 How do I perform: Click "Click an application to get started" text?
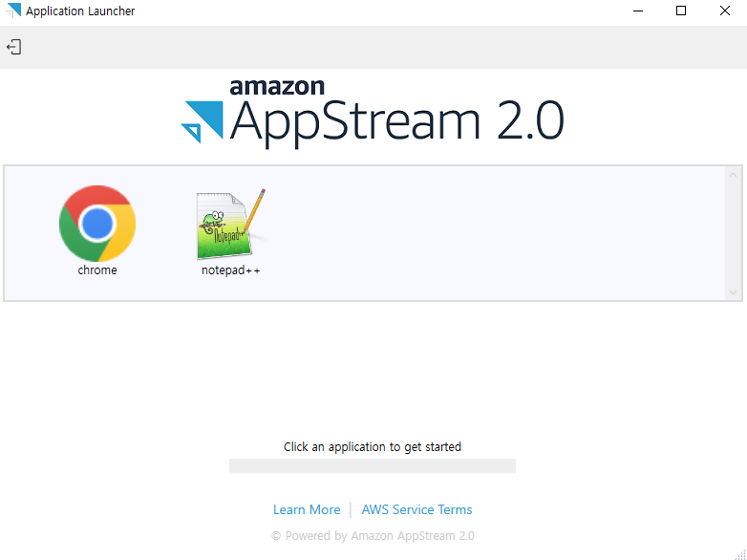[x=373, y=446]
